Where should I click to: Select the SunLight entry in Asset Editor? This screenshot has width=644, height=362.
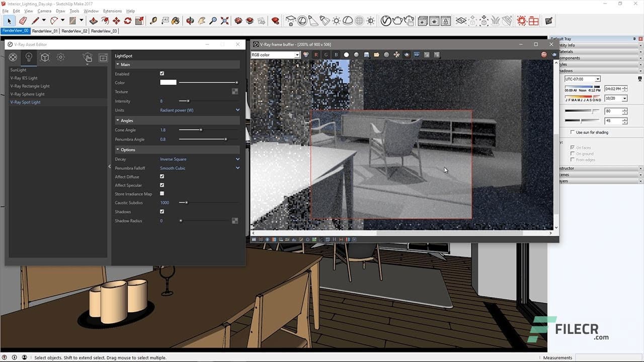click(19, 70)
